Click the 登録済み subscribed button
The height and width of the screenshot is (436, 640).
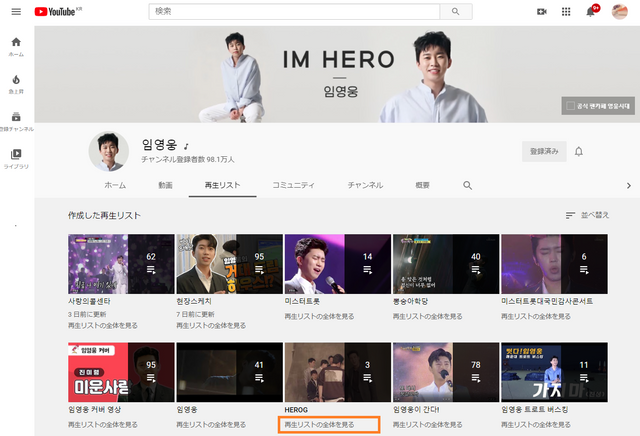(x=544, y=151)
